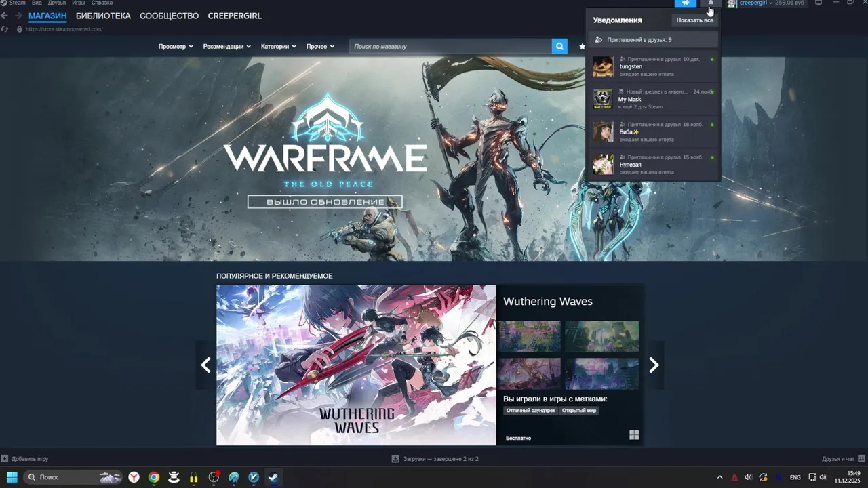Open the Вид menu
This screenshot has width=868, height=488.
click(x=37, y=3)
